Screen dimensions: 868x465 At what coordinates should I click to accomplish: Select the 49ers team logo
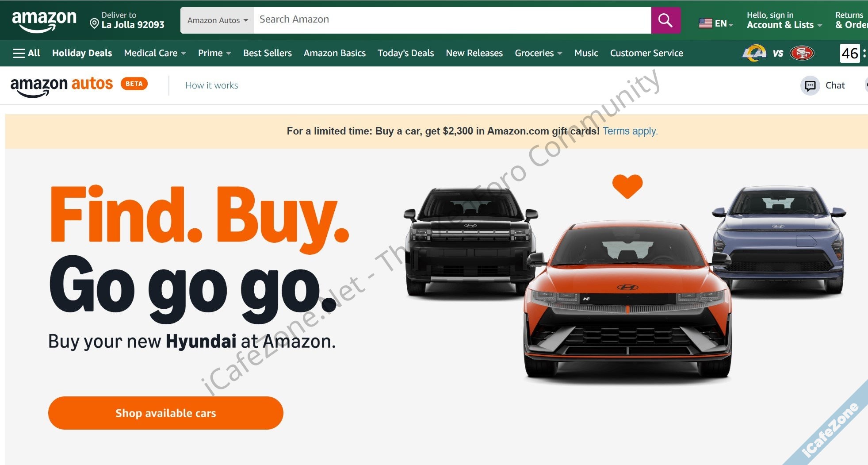tap(802, 53)
